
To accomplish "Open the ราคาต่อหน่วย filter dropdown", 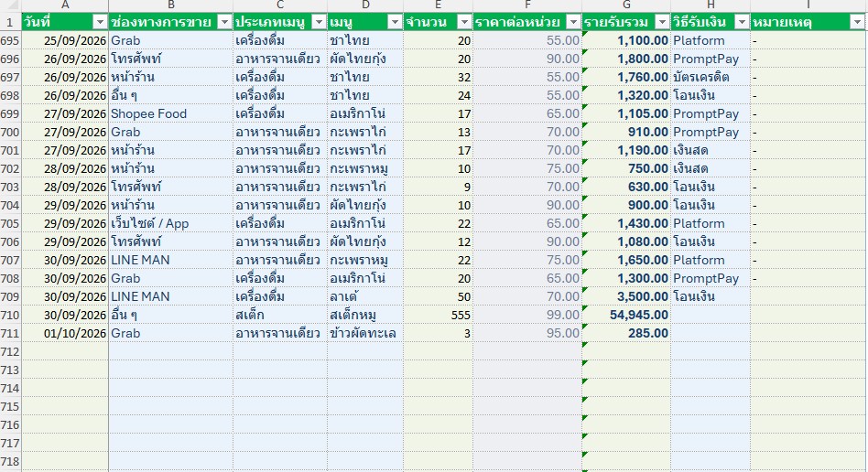I will click(573, 22).
